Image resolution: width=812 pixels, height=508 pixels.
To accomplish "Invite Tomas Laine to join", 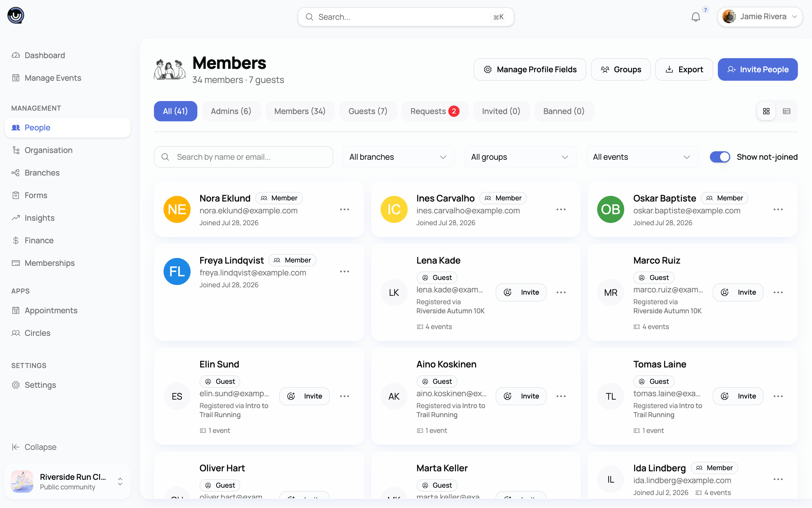I will (738, 396).
